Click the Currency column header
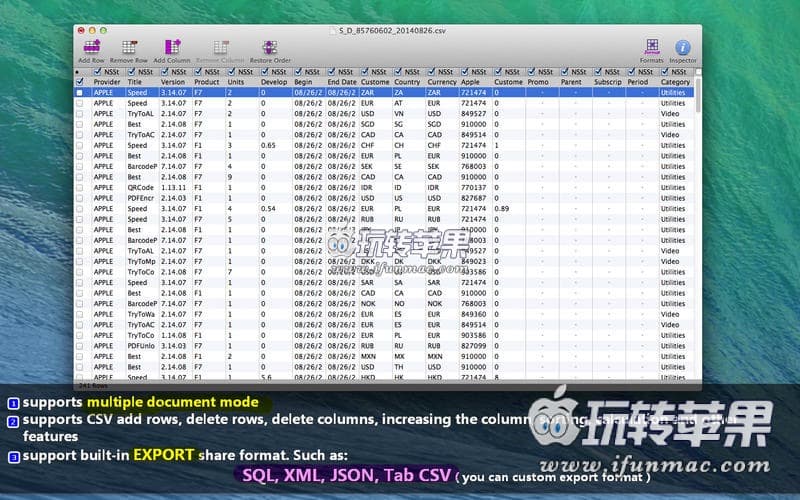The width and height of the screenshot is (800, 500). [x=442, y=82]
